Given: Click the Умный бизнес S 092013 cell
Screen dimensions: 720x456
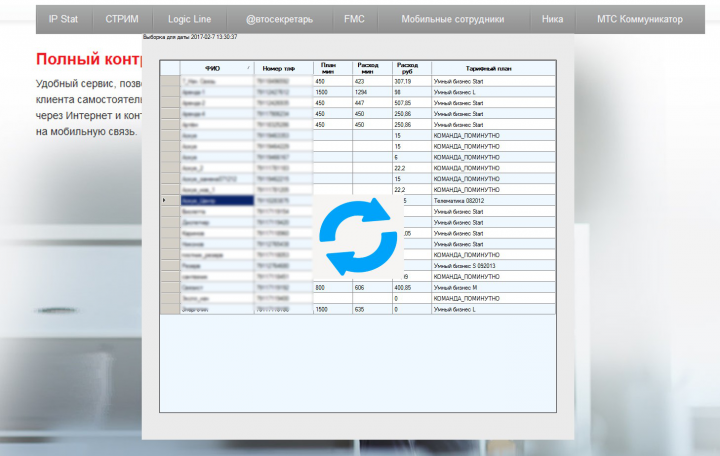Looking at the screenshot, I should [494, 266].
